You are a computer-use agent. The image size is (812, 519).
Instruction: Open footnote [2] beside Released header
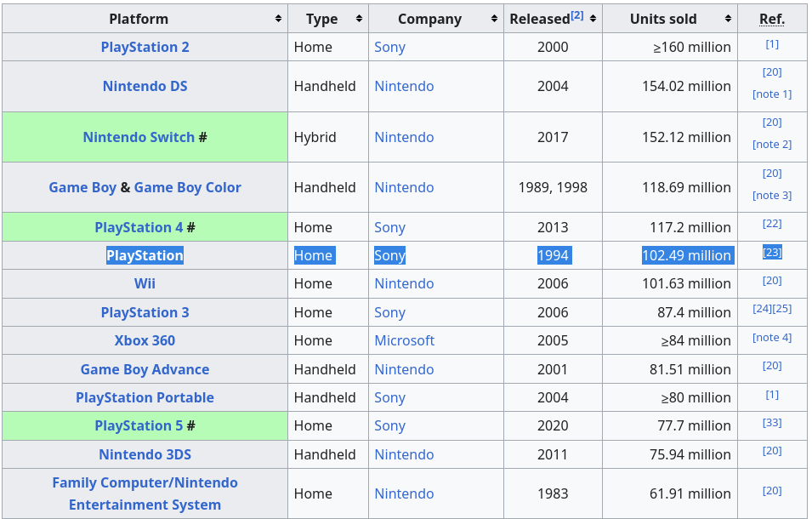coord(576,15)
